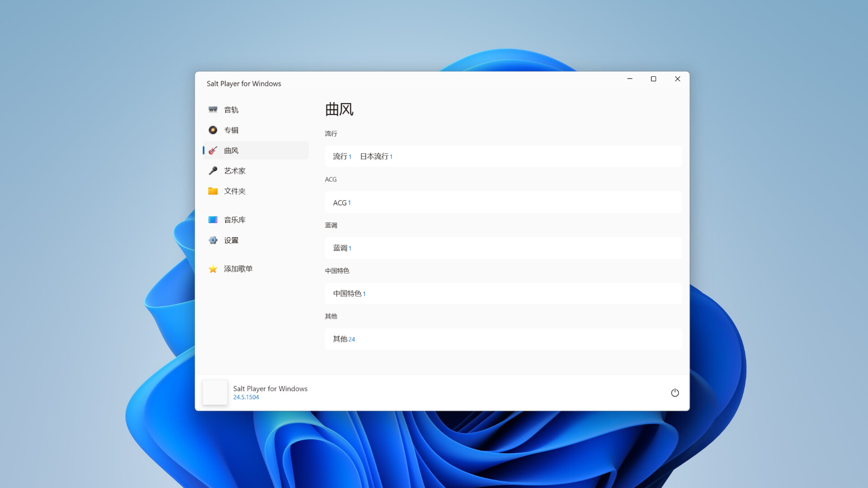Open the settings gear icon beside 设置

point(213,240)
